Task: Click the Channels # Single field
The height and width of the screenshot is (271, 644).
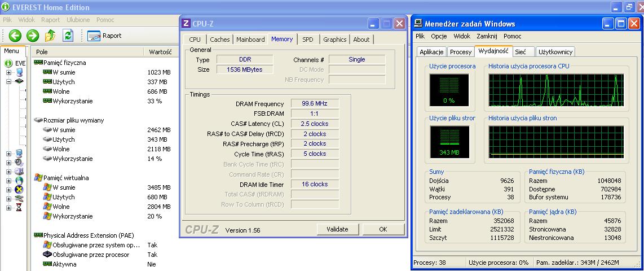Action: pyautogui.click(x=356, y=59)
